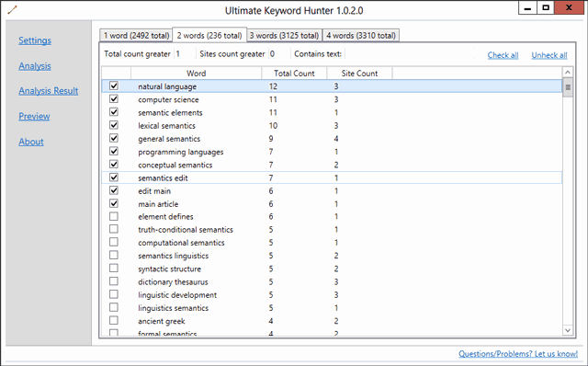This screenshot has height=366, width=588.
Task: Select the 'element defines' row text
Action: (165, 217)
